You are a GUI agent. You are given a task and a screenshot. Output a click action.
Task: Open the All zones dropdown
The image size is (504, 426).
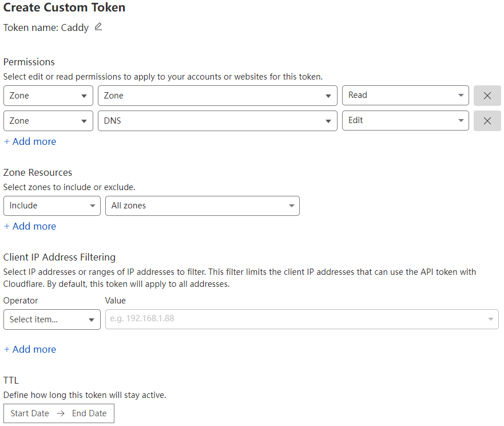coord(202,205)
